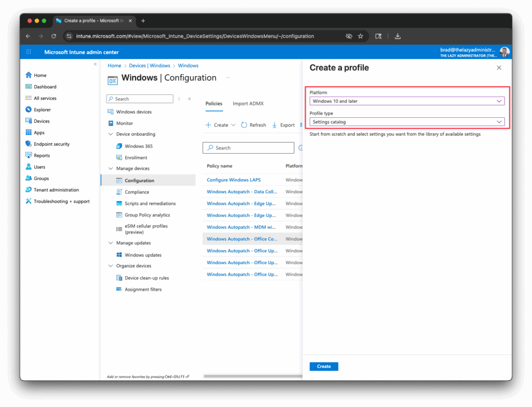Select the Policies tab
Image resolution: width=532 pixels, height=407 pixels.
214,103
